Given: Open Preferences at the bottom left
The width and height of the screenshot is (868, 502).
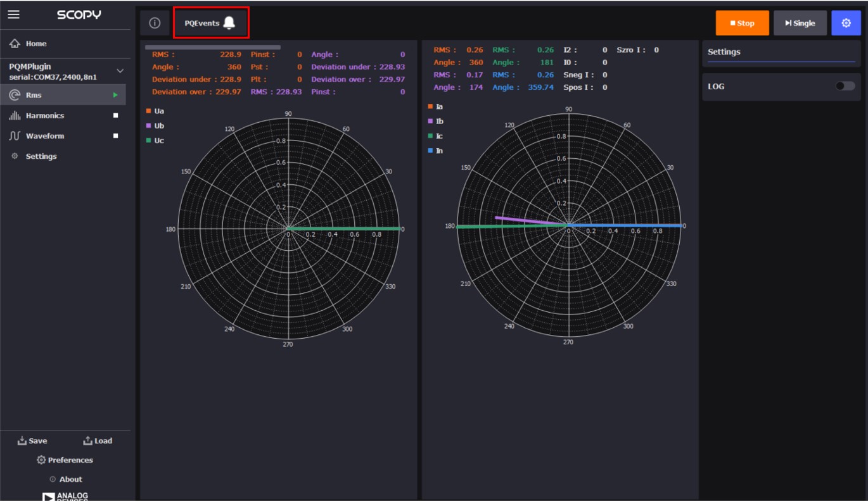Looking at the screenshot, I should (x=66, y=460).
